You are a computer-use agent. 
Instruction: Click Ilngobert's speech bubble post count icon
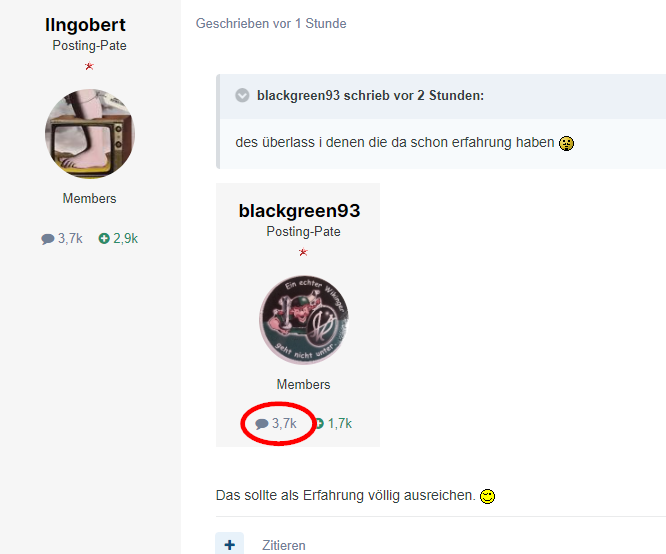click(48, 239)
